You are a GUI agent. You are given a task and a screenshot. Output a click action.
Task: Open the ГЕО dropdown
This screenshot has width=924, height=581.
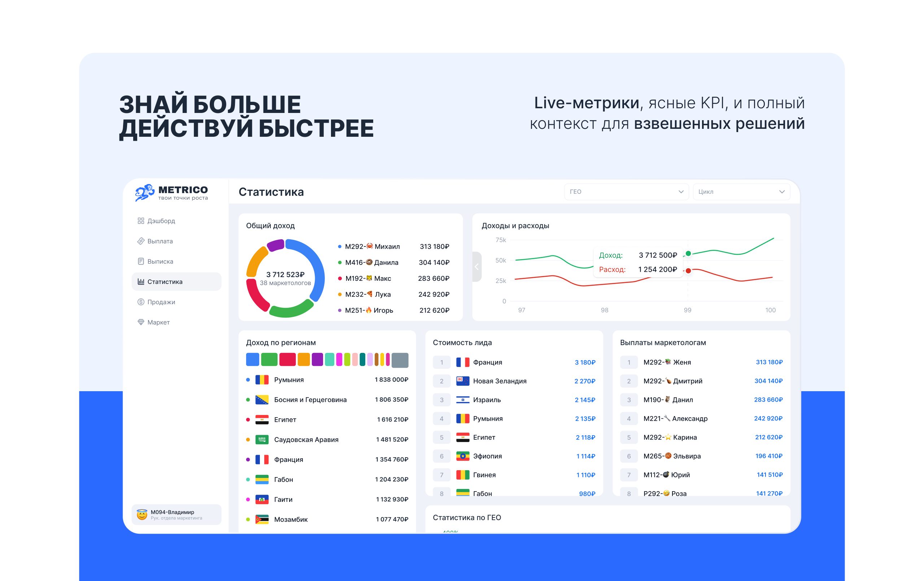point(626,192)
